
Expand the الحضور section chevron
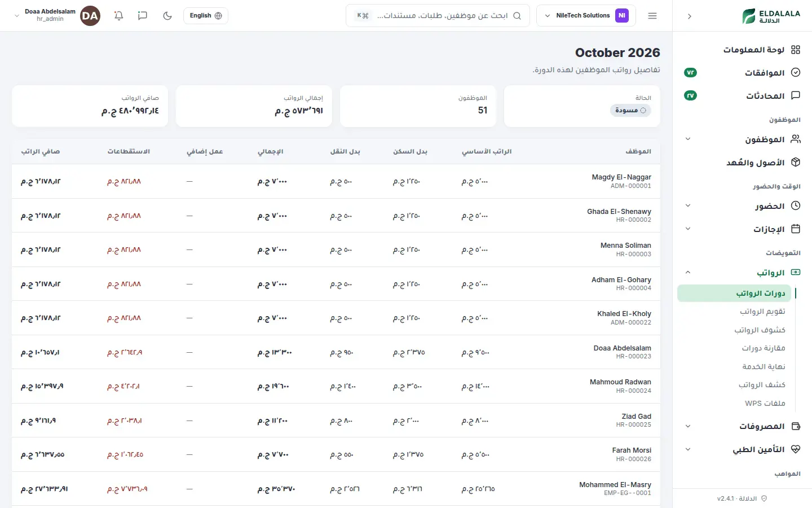[688, 205]
